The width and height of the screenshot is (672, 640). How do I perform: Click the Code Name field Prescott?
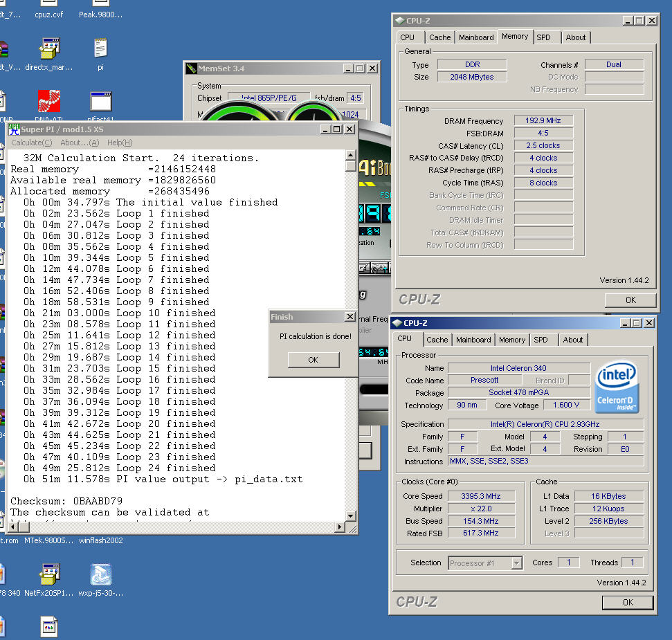point(484,381)
